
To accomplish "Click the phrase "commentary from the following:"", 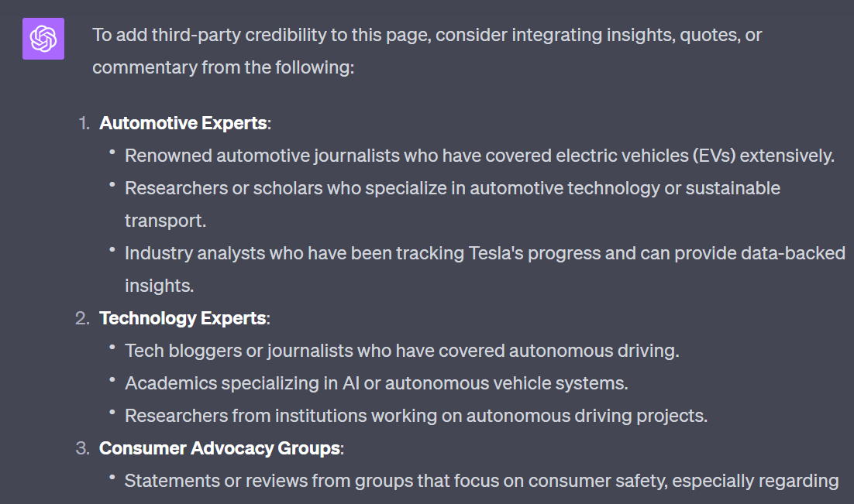I will tap(223, 67).
